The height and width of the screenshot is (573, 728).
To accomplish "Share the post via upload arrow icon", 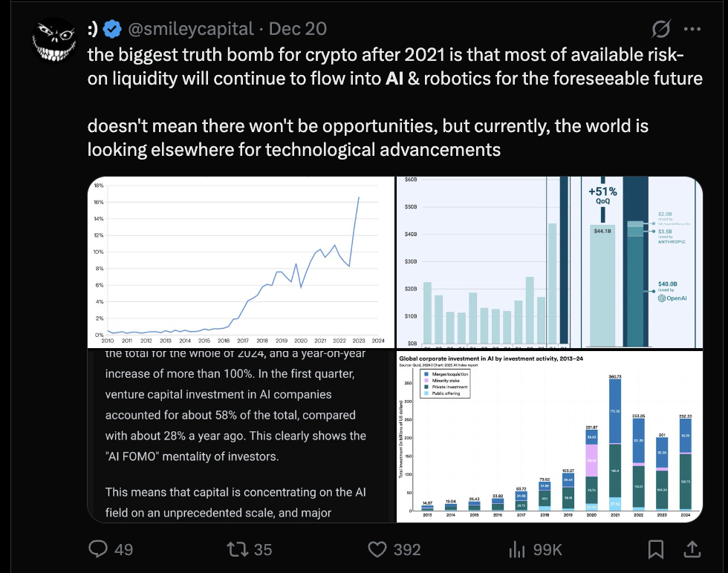I will [692, 549].
